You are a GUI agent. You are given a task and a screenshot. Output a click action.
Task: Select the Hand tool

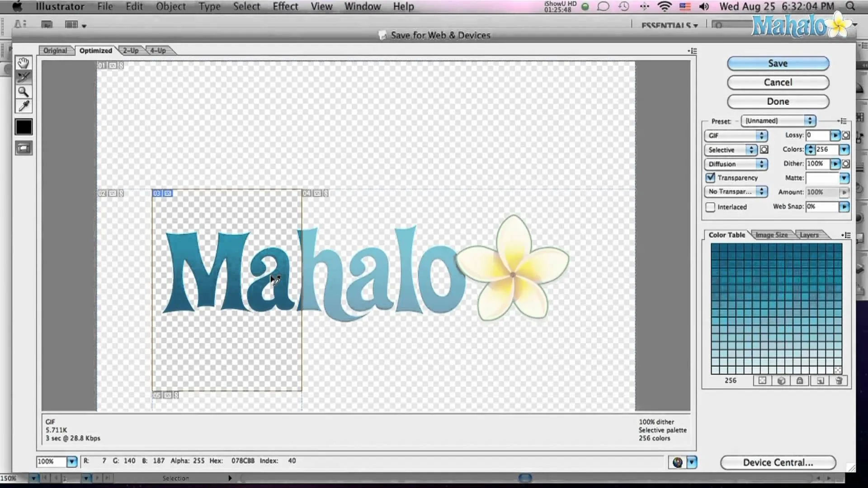coord(24,62)
